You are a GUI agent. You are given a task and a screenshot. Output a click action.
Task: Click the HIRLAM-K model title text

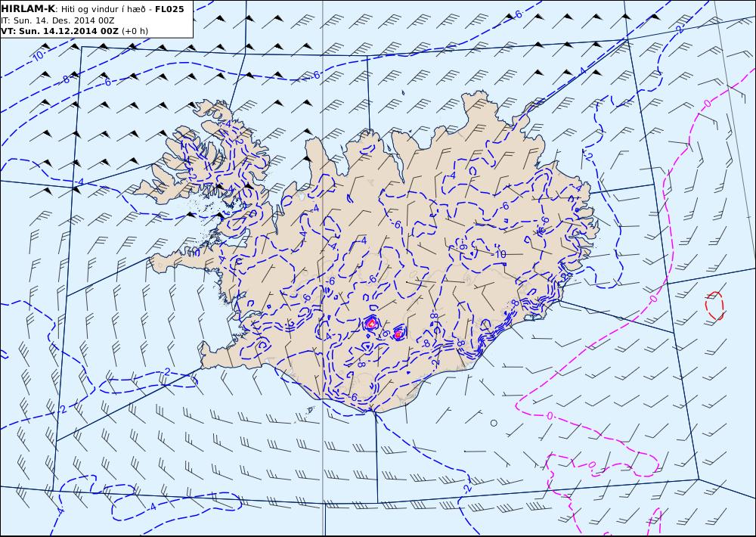pos(28,8)
